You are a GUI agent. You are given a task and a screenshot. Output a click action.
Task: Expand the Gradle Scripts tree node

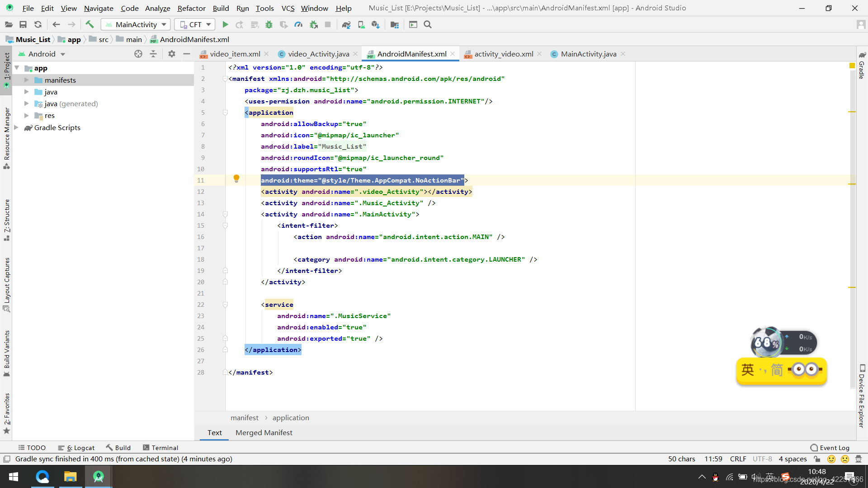pyautogui.click(x=16, y=127)
